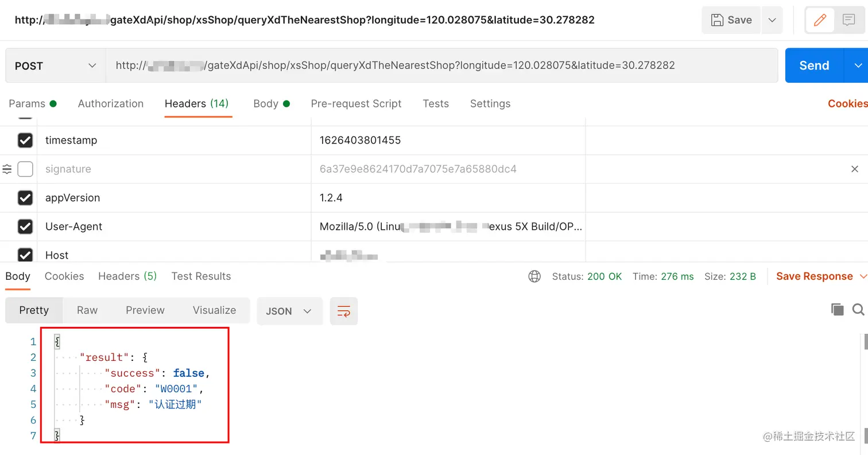Image resolution: width=868 pixels, height=455 pixels.
Task: Click the appVersion value 1.2.4
Action: [x=331, y=198]
